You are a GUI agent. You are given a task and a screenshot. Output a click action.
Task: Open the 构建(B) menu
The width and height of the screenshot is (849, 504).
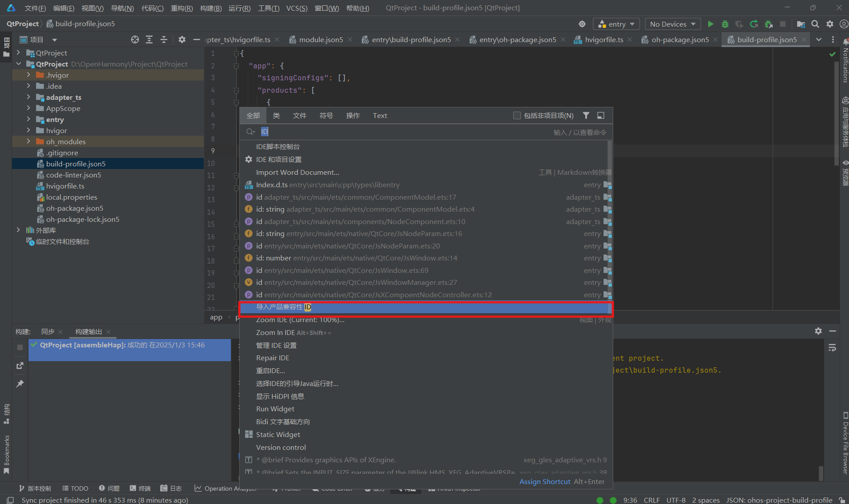(210, 8)
